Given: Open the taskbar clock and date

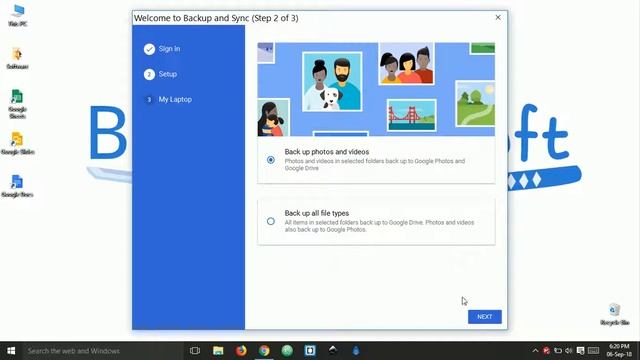Looking at the screenshot, I should 619,351.
